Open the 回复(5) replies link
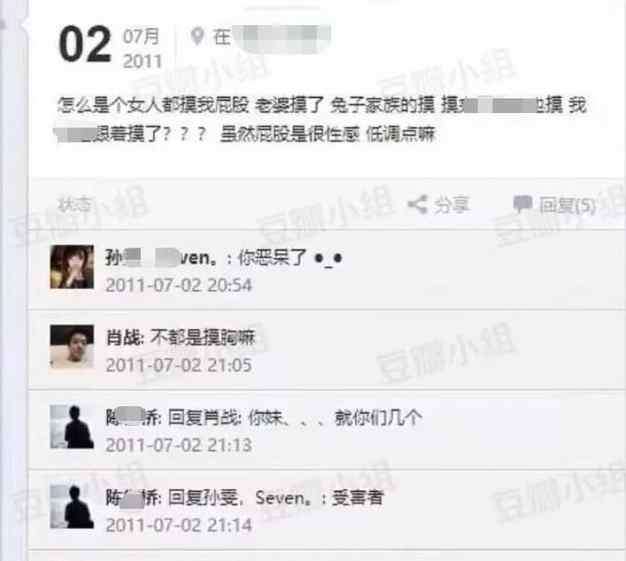This screenshot has height=561, width=626. pyautogui.click(x=567, y=205)
